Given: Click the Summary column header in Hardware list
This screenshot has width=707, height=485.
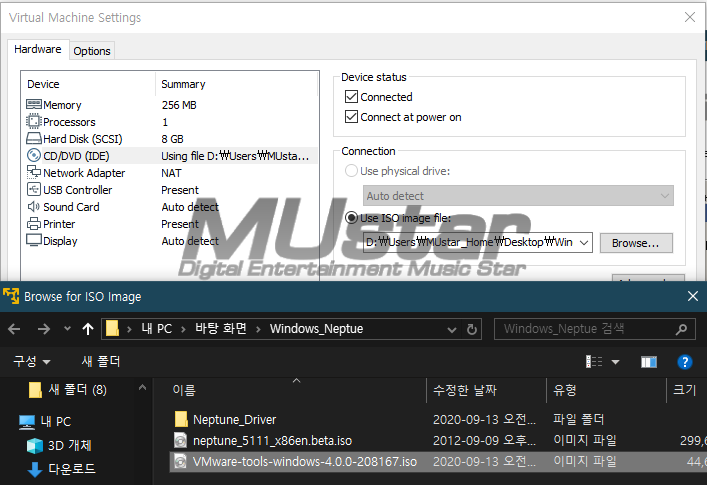Looking at the screenshot, I should [183, 84].
